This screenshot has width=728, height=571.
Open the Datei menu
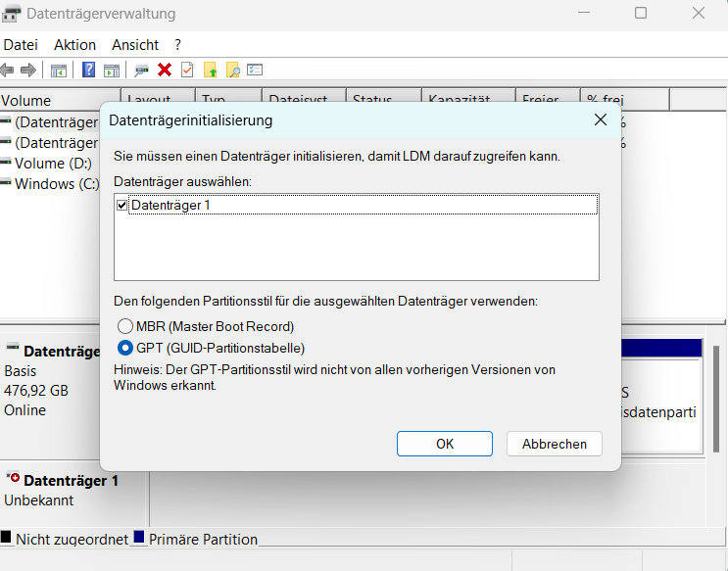coord(21,45)
